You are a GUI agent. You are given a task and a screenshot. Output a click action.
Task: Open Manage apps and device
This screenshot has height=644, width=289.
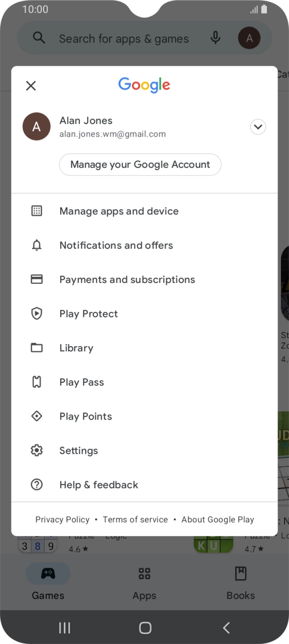pyautogui.click(x=118, y=211)
